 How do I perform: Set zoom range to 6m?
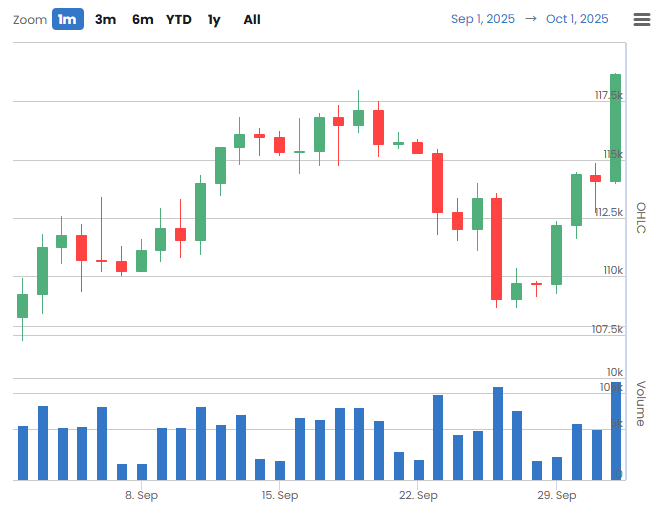pyautogui.click(x=142, y=19)
